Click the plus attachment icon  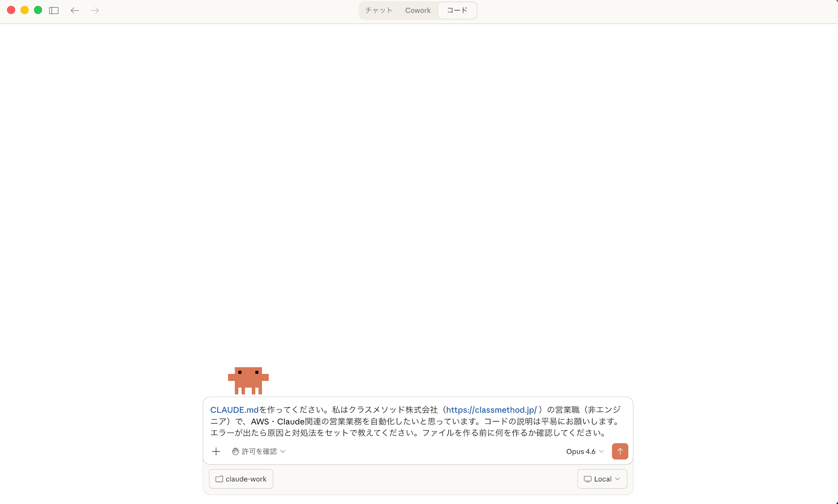click(216, 451)
